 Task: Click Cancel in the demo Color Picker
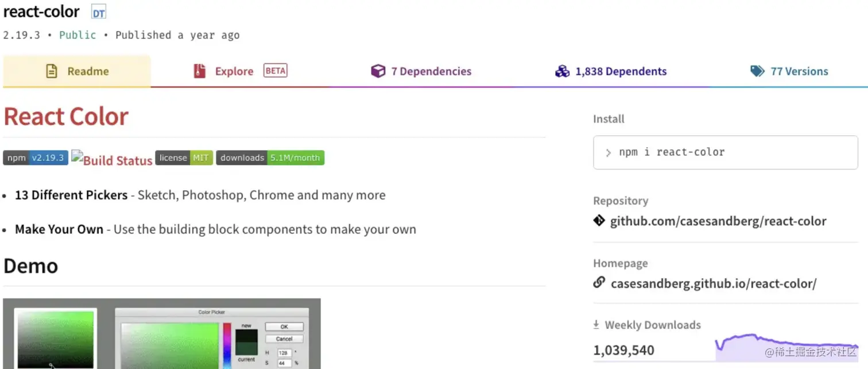(x=284, y=339)
